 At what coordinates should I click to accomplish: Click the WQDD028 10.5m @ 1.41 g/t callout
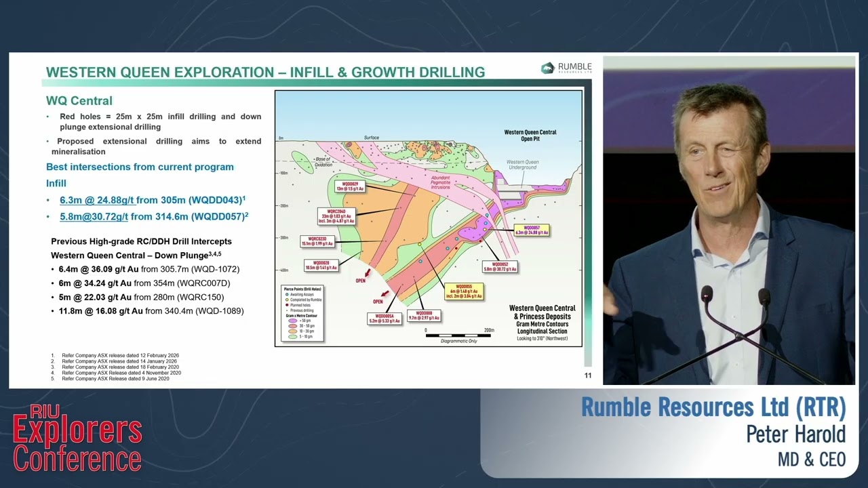(x=321, y=266)
